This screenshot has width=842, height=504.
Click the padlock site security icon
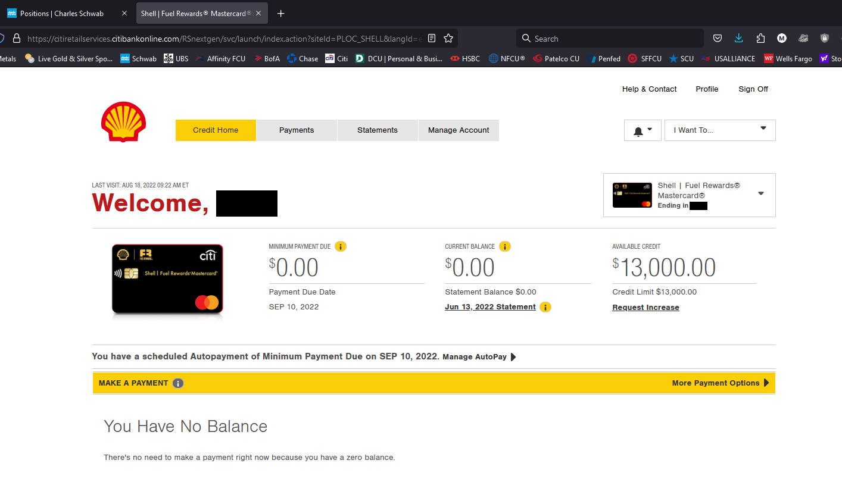pos(15,37)
